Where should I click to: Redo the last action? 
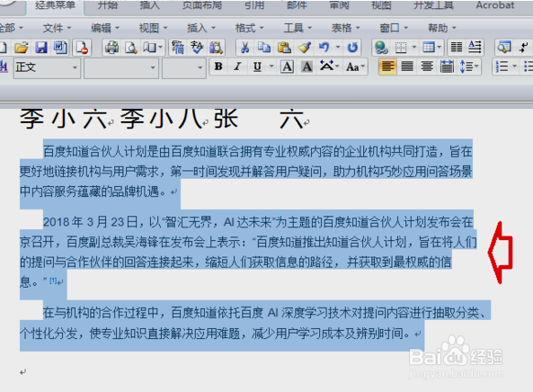point(352,48)
